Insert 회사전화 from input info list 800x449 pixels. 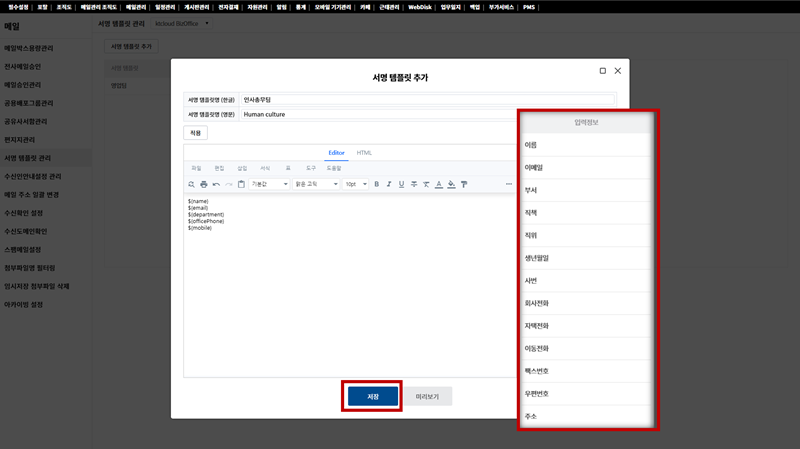(586, 303)
